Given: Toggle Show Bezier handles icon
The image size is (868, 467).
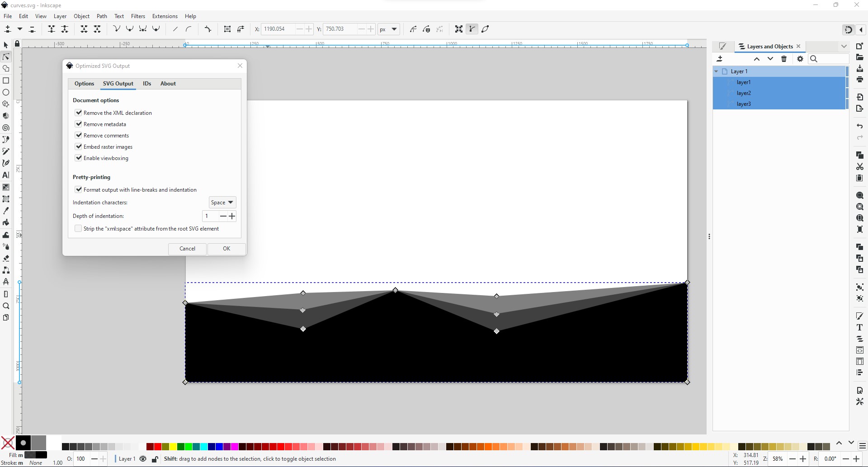Looking at the screenshot, I should [472, 29].
